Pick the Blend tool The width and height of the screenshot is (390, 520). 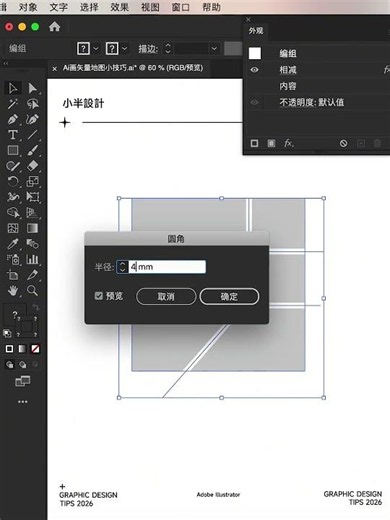32,244
